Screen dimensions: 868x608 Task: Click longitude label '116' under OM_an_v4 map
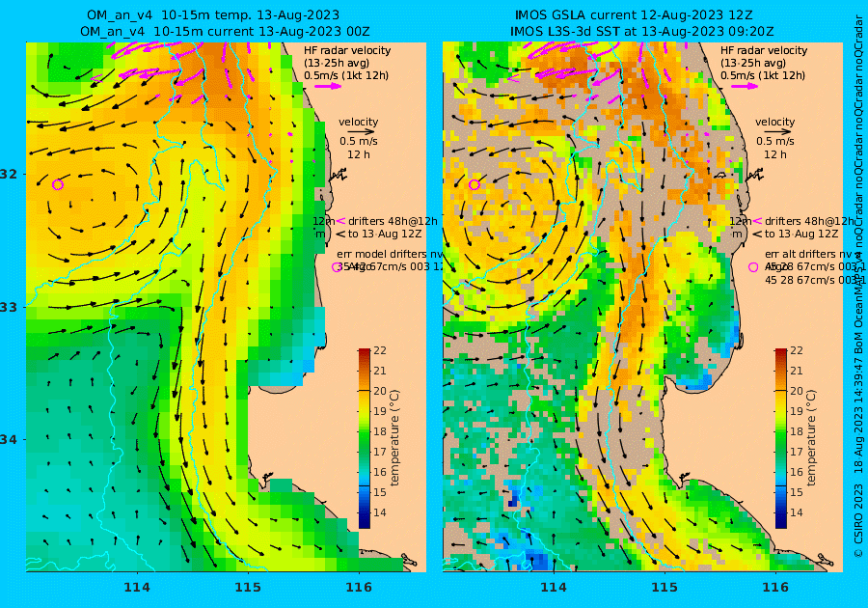click(359, 588)
